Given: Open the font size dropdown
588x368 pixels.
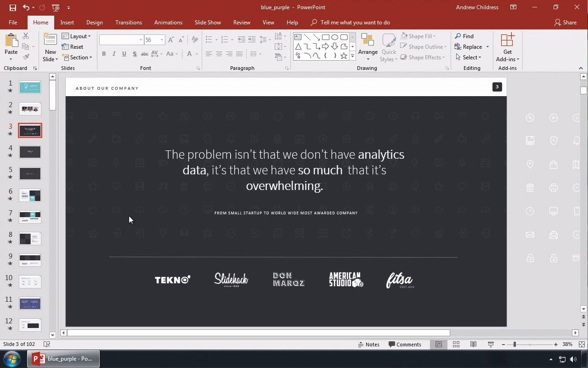Looking at the screenshot, I should 162,40.
